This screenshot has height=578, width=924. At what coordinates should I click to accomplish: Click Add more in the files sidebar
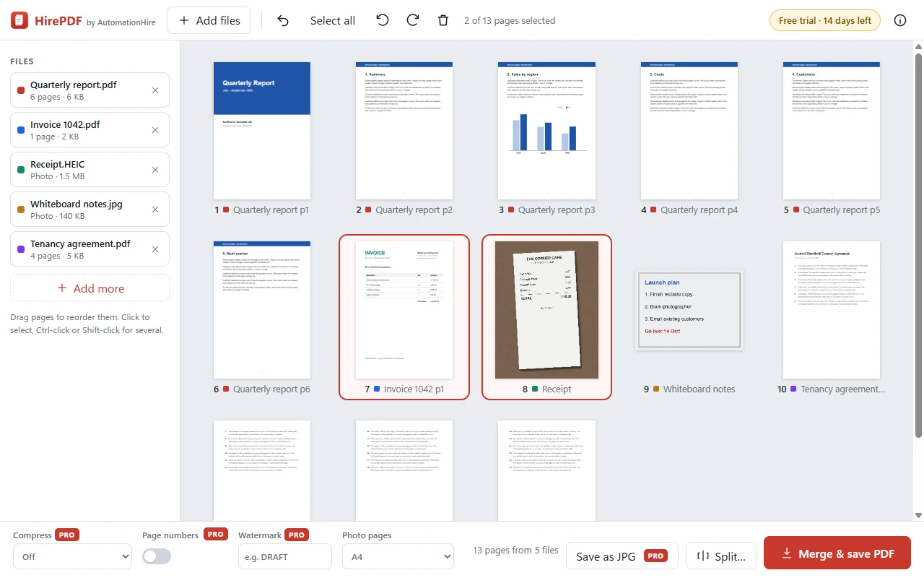click(x=90, y=288)
